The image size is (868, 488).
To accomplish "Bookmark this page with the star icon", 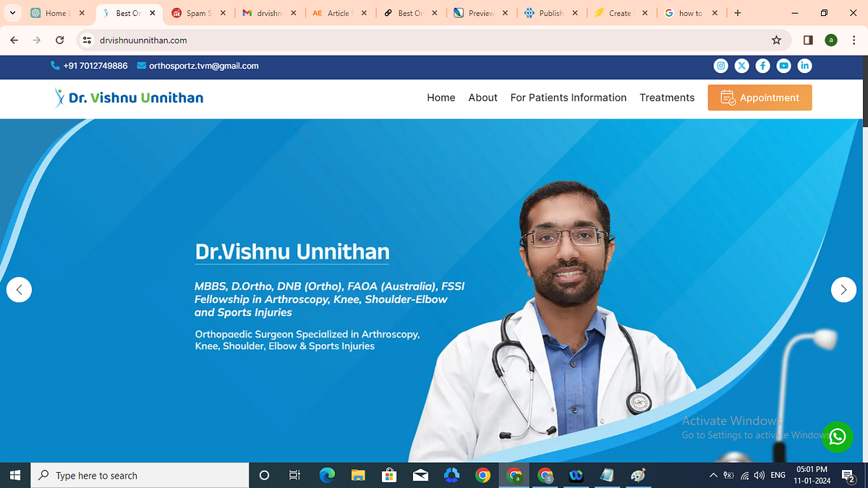I will tap(777, 40).
